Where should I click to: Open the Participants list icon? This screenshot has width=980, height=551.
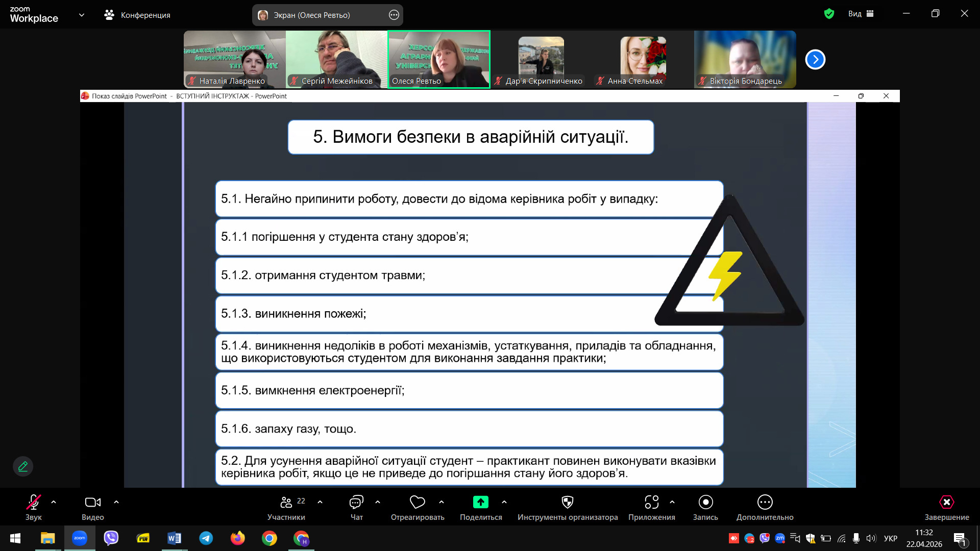tap(286, 503)
